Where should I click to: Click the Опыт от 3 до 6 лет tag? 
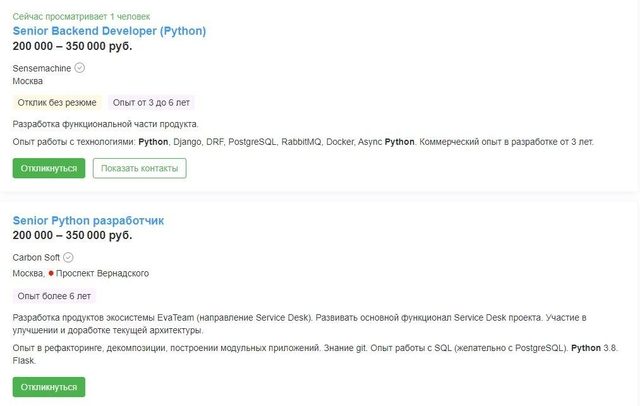click(151, 102)
